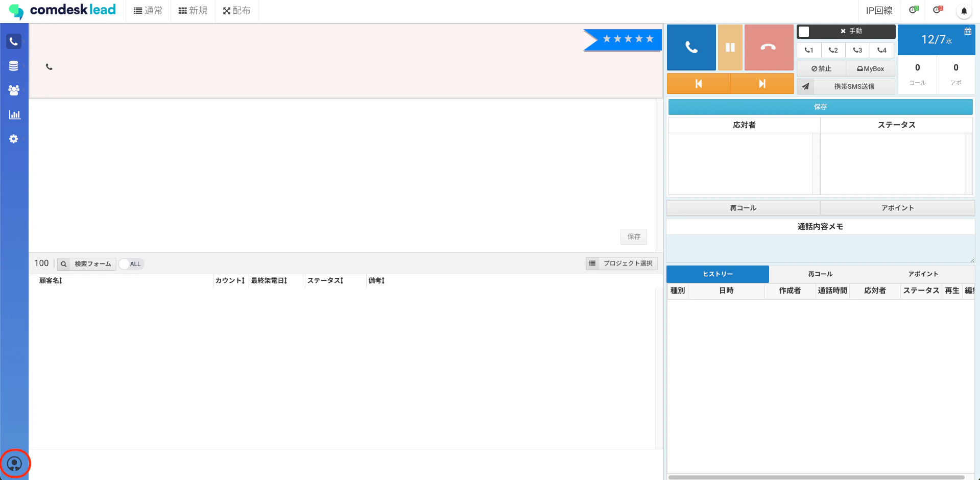Select the 再コール tab in history panel
The height and width of the screenshot is (480, 980).
tap(820, 274)
